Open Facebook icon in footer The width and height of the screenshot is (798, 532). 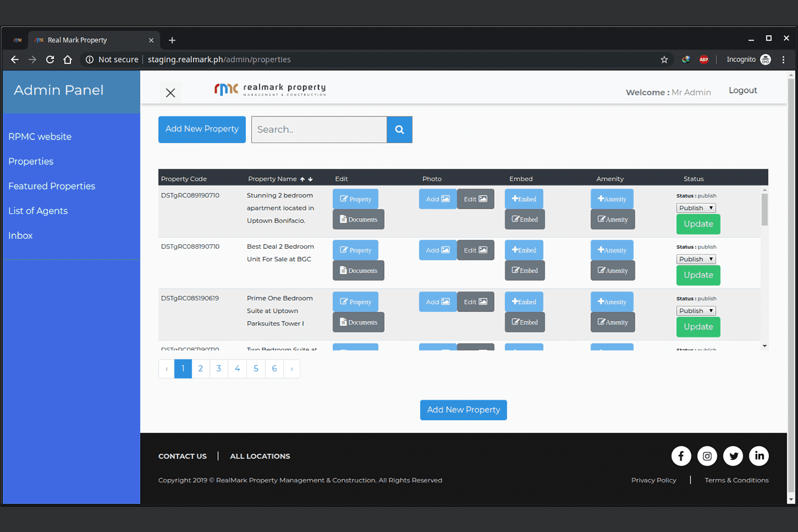(681, 456)
